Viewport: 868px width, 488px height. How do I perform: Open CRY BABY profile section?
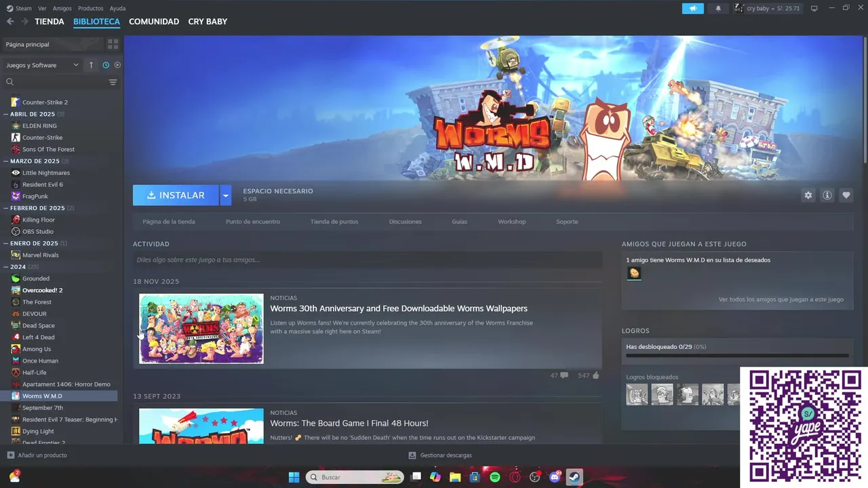pos(208,22)
